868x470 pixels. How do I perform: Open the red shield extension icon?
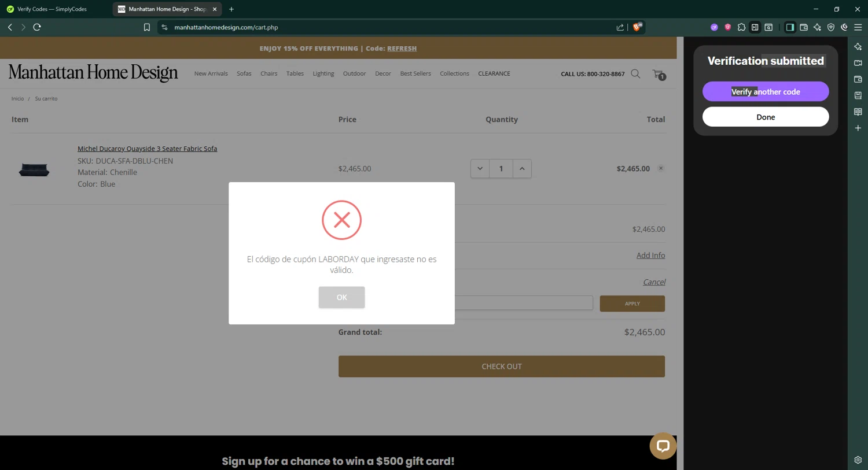pyautogui.click(x=727, y=27)
